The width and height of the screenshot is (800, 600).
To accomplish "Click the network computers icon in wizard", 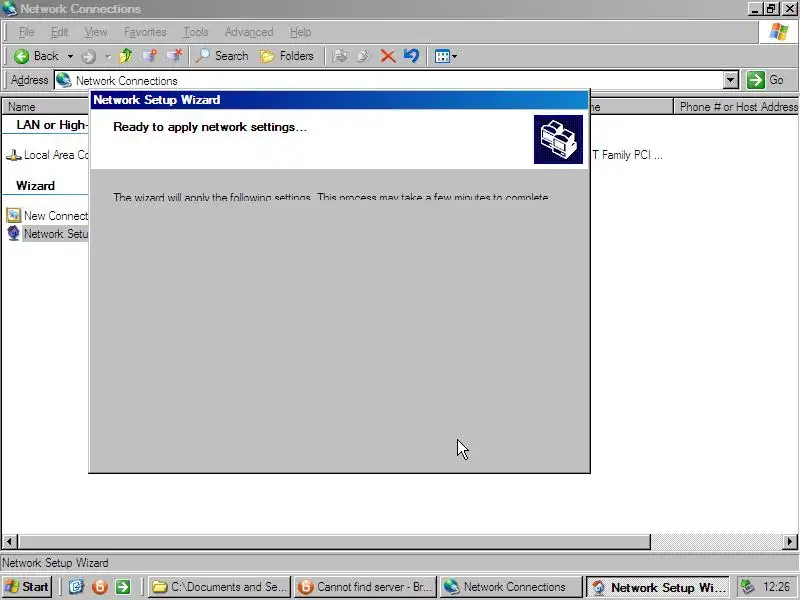I will 558,139.
